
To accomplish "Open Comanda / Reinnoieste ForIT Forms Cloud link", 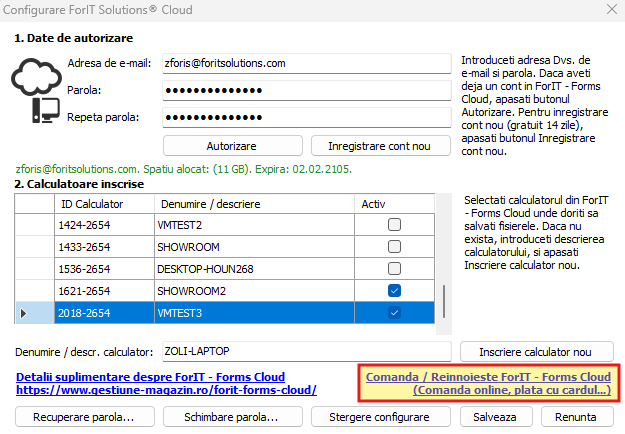I will pos(488,383).
